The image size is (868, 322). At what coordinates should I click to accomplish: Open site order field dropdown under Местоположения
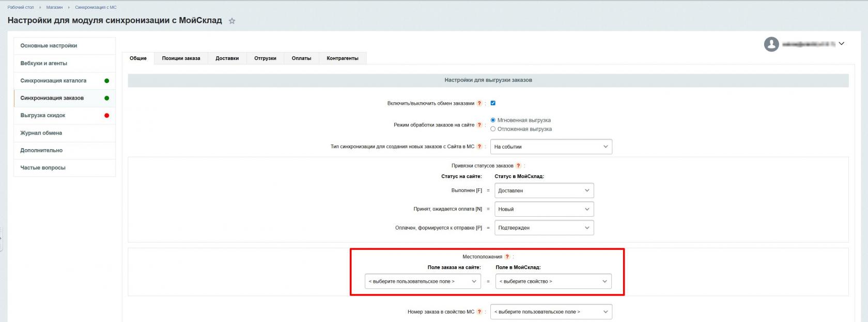[x=423, y=281]
